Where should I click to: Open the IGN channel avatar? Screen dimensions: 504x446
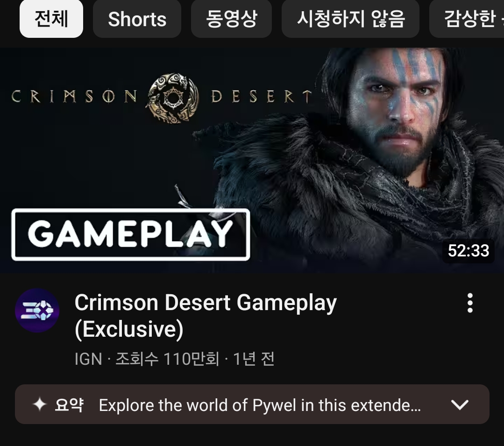click(x=37, y=311)
